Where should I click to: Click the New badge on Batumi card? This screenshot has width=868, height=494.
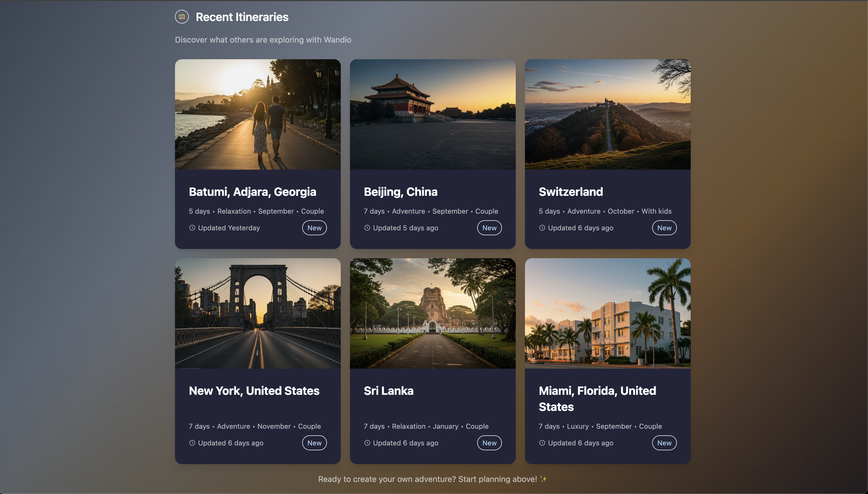point(315,228)
